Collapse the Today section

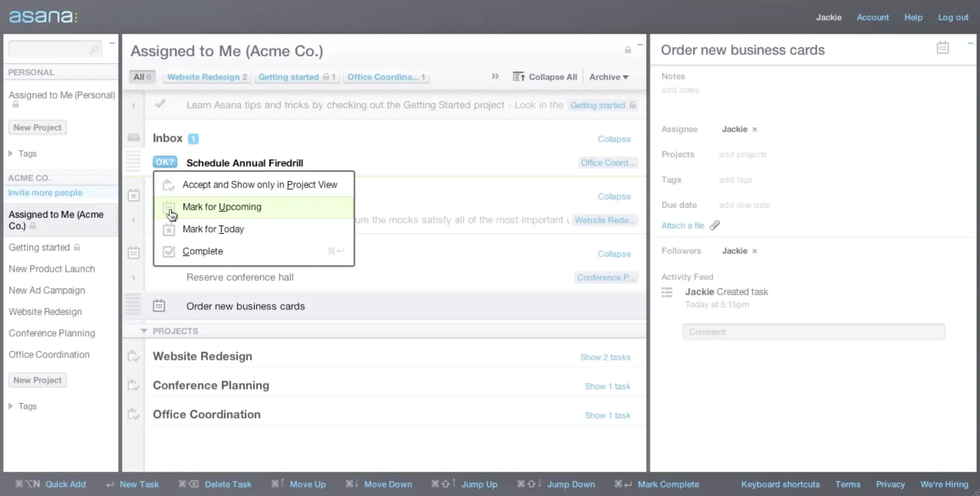pos(614,196)
